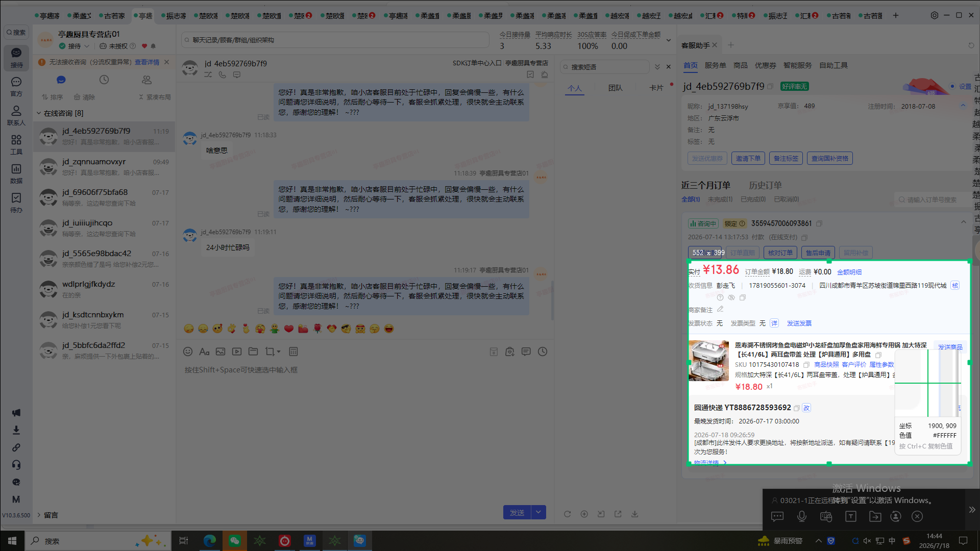
Task: Click the 发送 send button
Action: point(517,512)
